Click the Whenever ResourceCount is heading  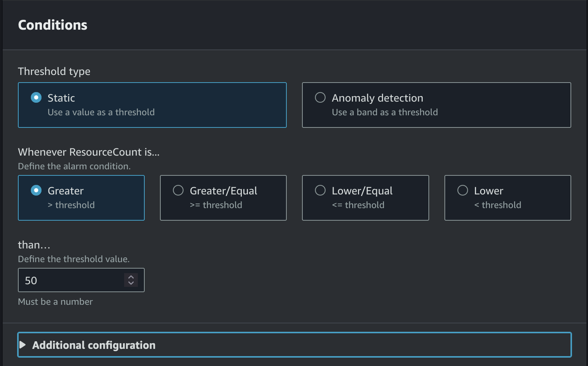click(89, 152)
